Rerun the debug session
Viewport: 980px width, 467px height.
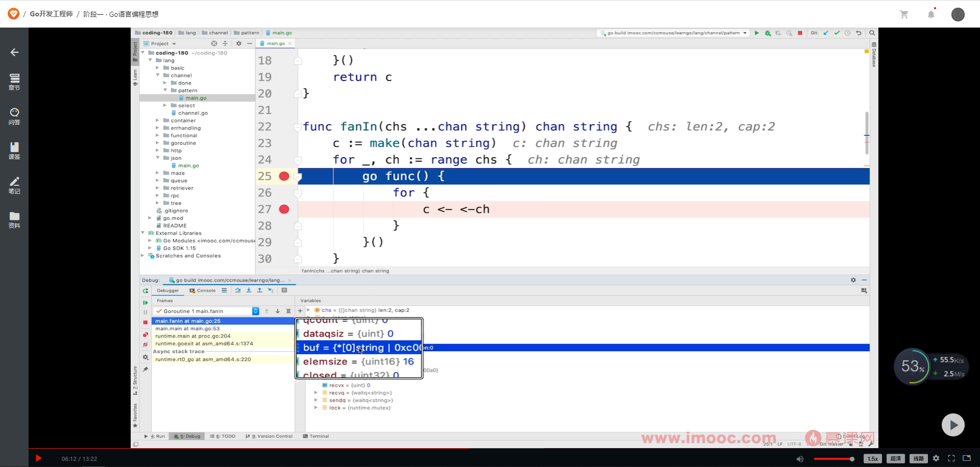point(145,291)
